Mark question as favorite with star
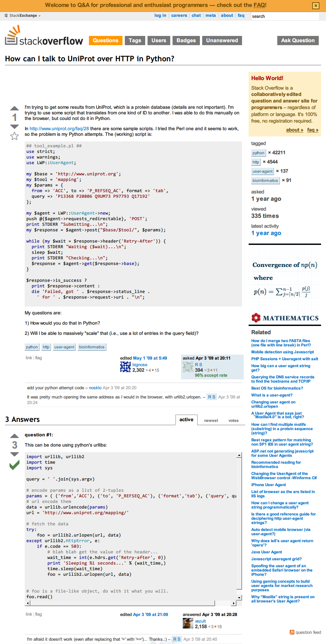 tap(14, 136)
